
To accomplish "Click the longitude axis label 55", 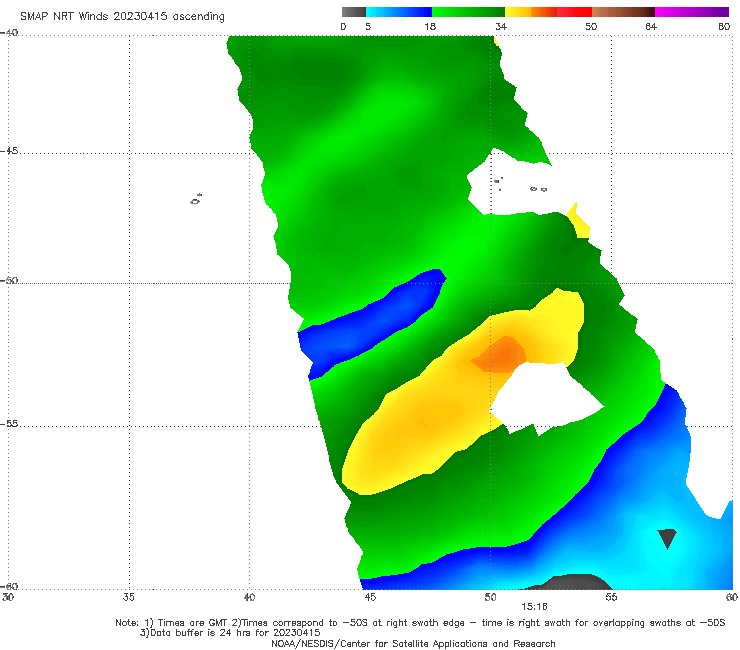I will pyautogui.click(x=611, y=597).
